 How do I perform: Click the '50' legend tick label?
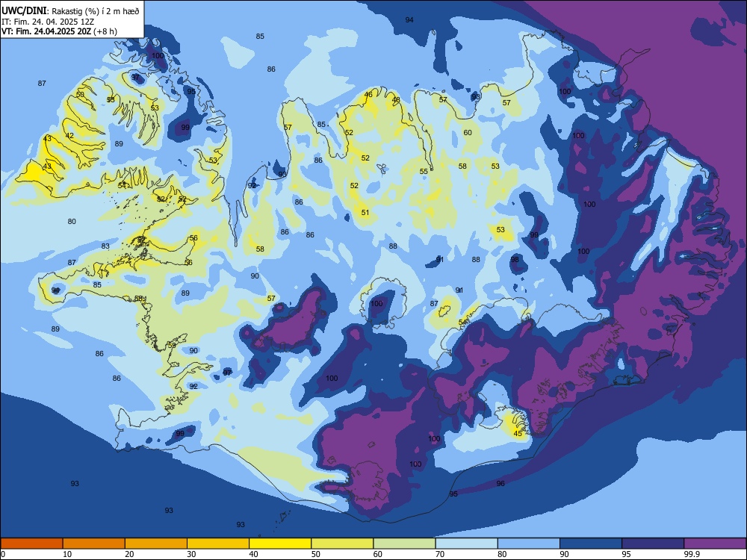(x=316, y=554)
